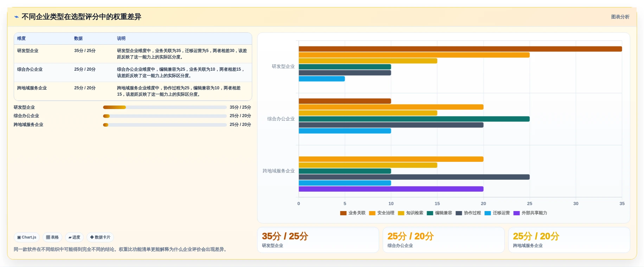Select the 进度 tag chip
The width and height of the screenshot is (644, 267).
pos(74,237)
